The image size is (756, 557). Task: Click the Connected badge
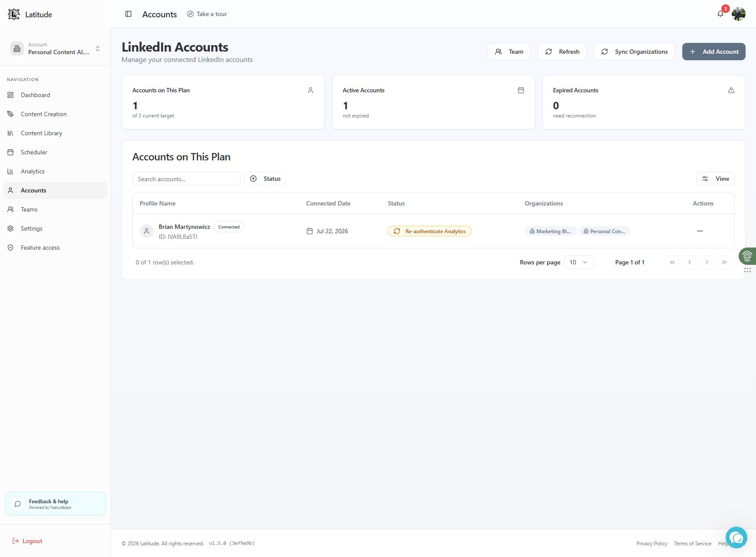click(x=229, y=227)
